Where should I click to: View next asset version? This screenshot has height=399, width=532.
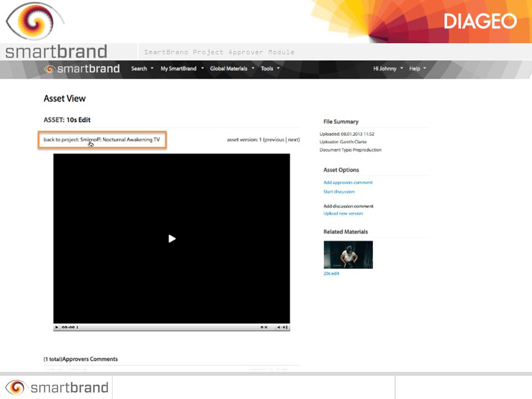pos(293,140)
